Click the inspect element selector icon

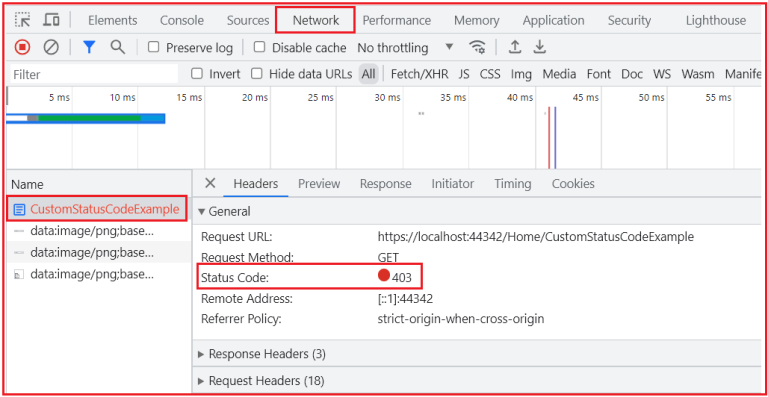23,20
